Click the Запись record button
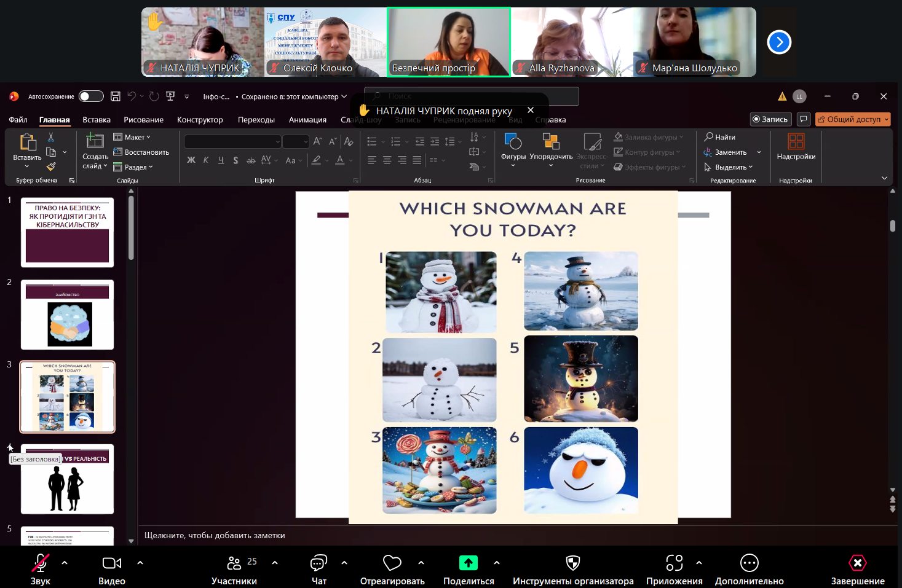The image size is (902, 588). pos(770,119)
